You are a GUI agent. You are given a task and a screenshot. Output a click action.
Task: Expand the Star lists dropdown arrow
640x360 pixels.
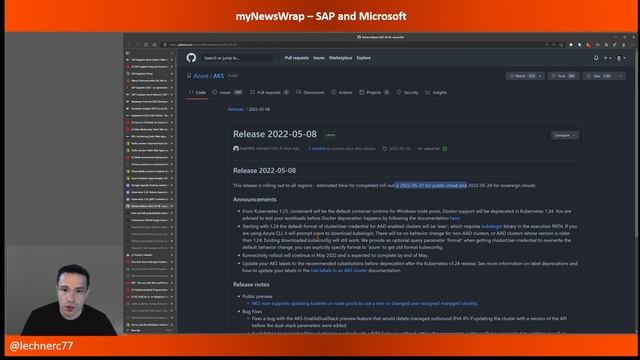pyautogui.click(x=621, y=76)
